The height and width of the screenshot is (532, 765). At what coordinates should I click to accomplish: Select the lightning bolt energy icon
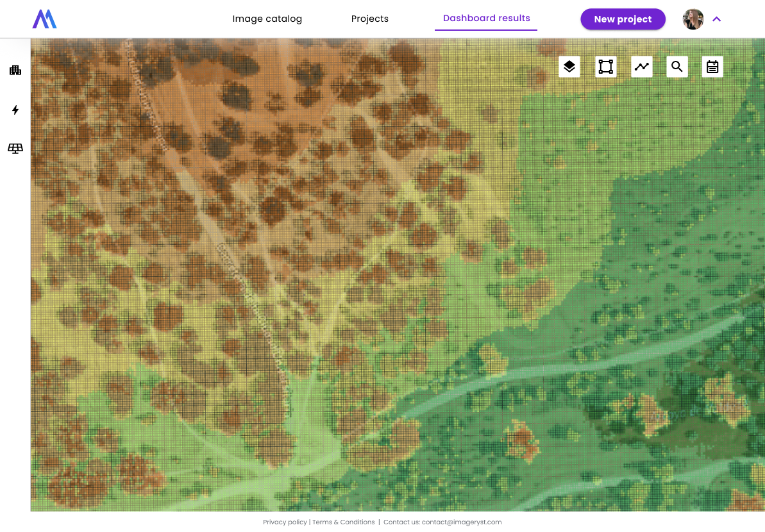(x=15, y=110)
